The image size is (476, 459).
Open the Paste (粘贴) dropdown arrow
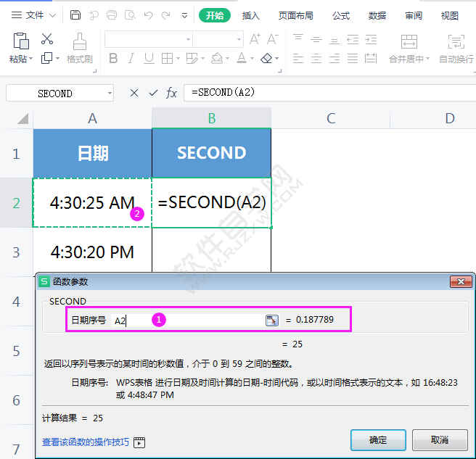click(30, 58)
